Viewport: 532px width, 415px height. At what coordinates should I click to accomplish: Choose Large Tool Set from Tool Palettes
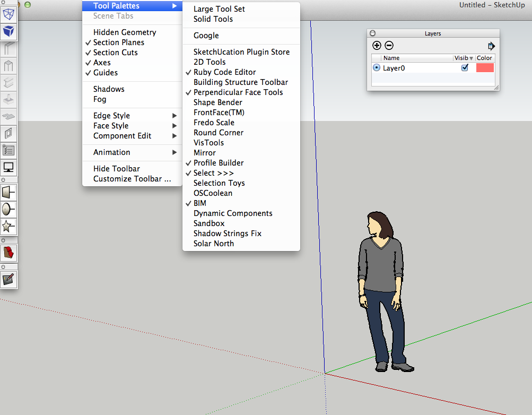(x=219, y=9)
